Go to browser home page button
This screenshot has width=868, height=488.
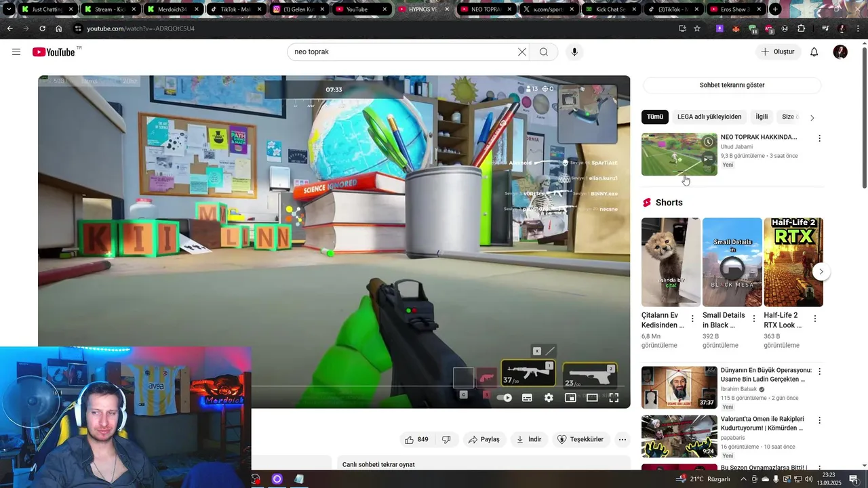pos(59,28)
